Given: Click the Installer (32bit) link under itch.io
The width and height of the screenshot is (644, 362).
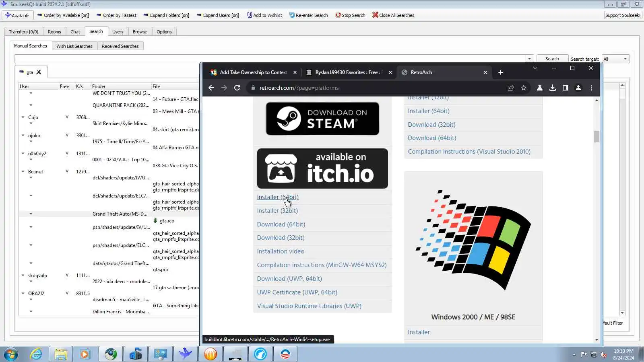Looking at the screenshot, I should [277, 211].
